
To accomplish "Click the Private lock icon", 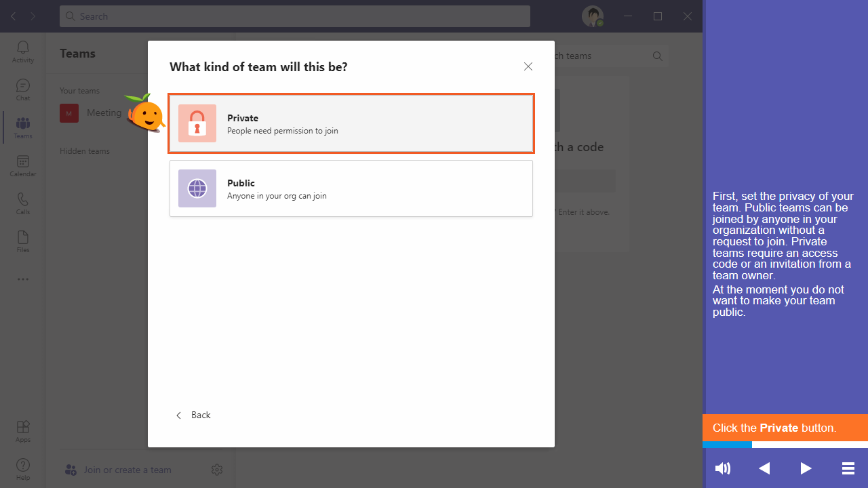I will point(197,123).
